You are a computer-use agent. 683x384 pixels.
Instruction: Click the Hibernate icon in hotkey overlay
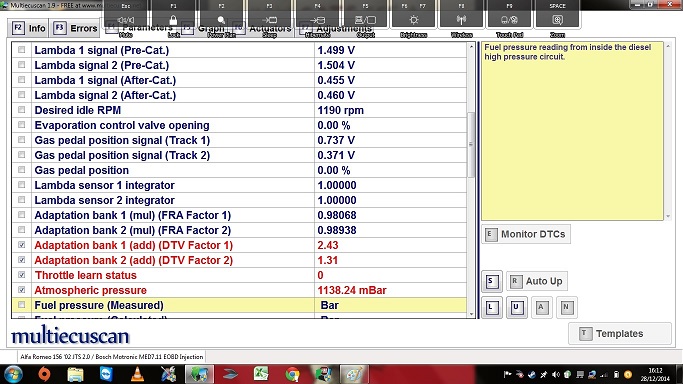pos(317,20)
